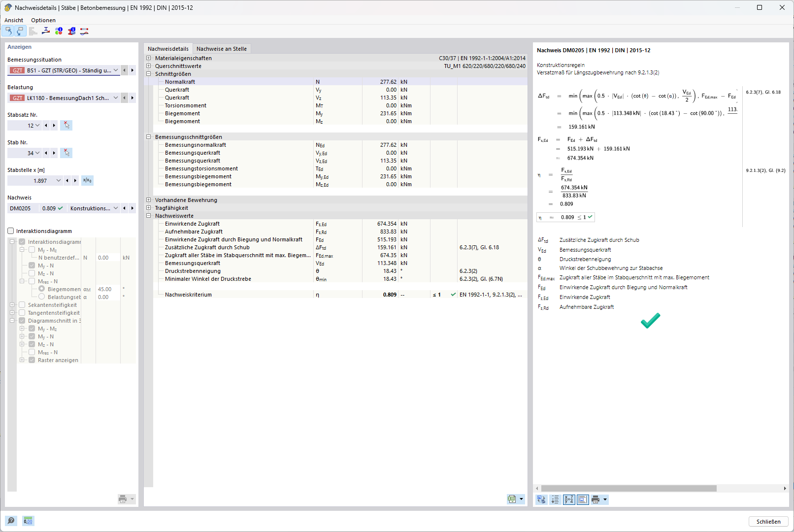Enable the Interaktionsdiagramm checkbox
Screen dimensions: 794x532
pos(11,231)
